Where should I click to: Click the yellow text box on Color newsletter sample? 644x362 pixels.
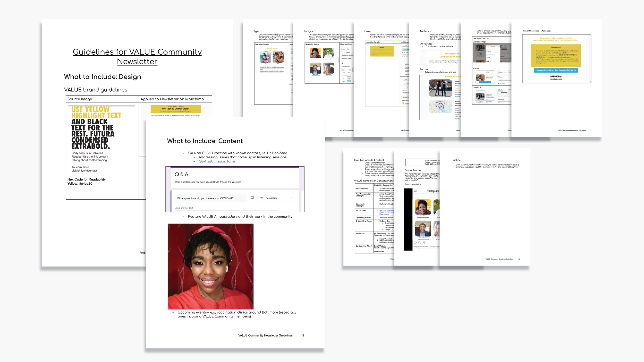[382, 51]
